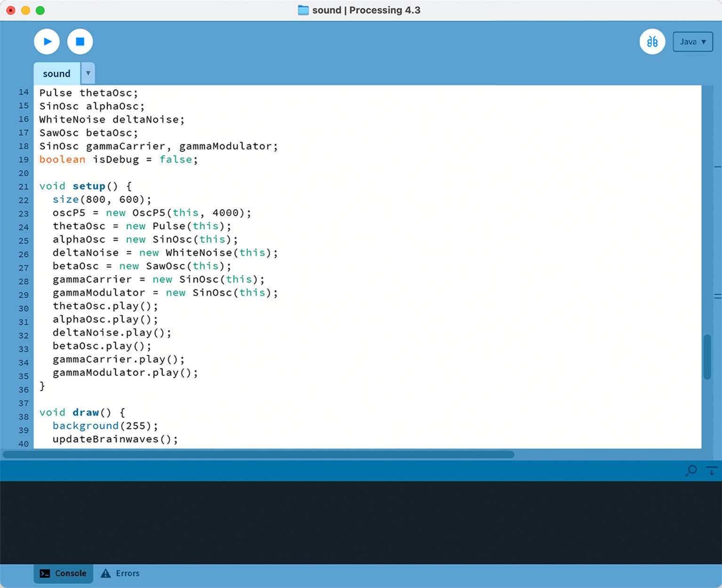Select the sound sketch tab
This screenshot has height=588, width=722.
(x=56, y=74)
